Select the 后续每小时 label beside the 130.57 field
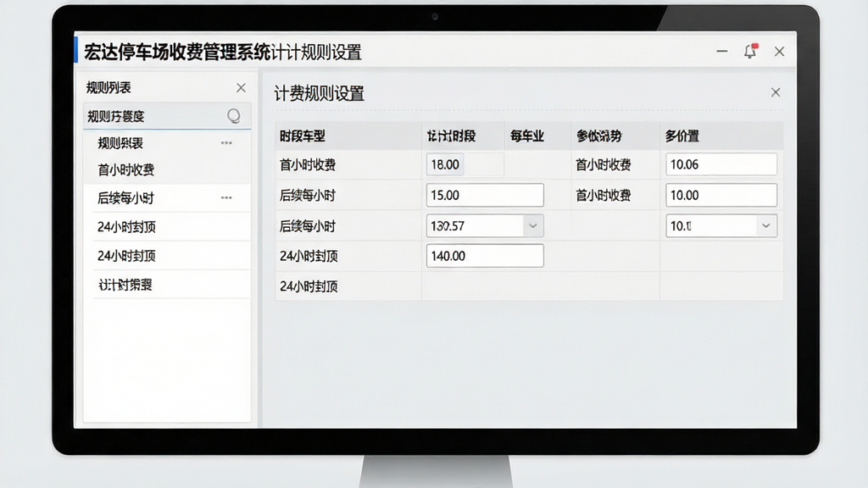The height and width of the screenshot is (488, 868). (308, 226)
